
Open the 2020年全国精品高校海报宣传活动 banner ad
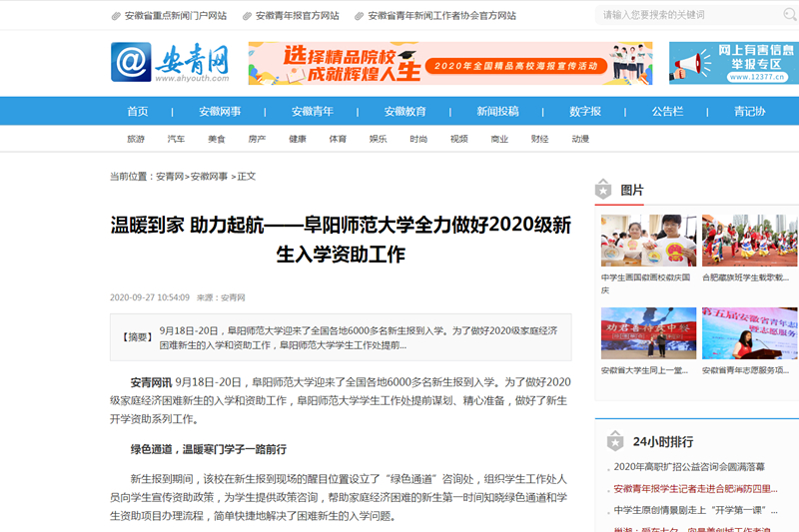pos(449,63)
